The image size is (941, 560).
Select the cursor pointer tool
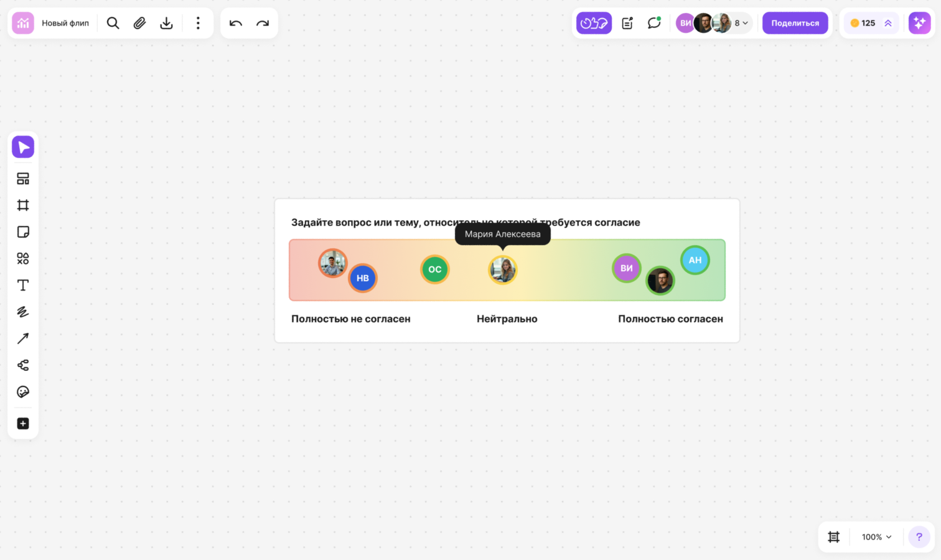pos(23,147)
